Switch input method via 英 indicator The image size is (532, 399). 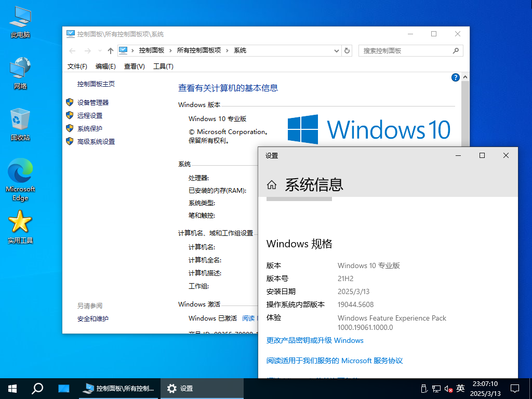click(460, 388)
